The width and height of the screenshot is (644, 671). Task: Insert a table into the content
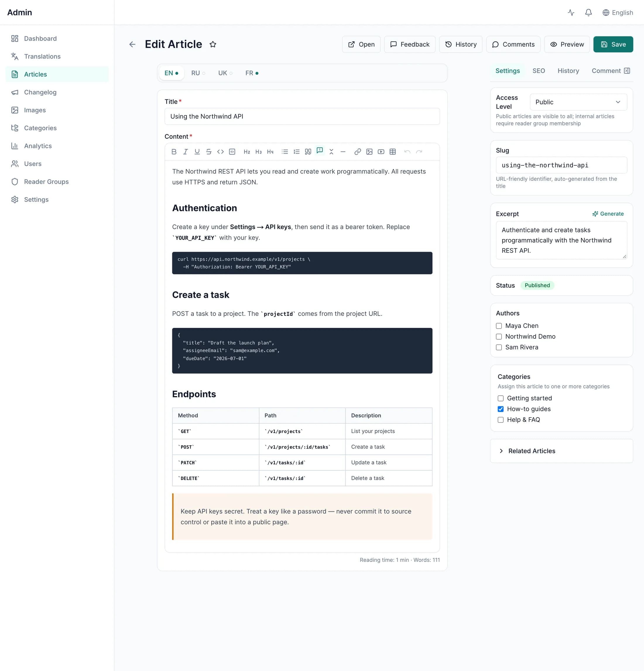point(393,152)
